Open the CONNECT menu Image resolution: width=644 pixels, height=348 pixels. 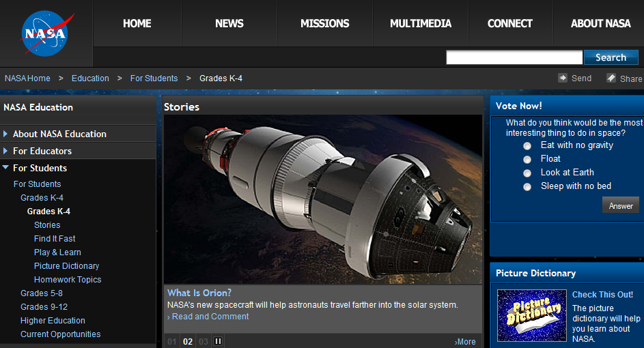pyautogui.click(x=510, y=23)
